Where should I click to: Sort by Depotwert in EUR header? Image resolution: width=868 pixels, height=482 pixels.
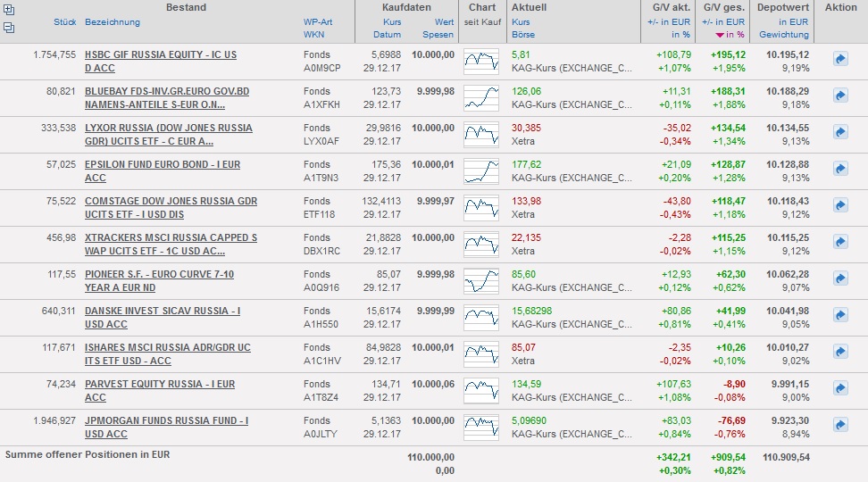[x=793, y=22]
